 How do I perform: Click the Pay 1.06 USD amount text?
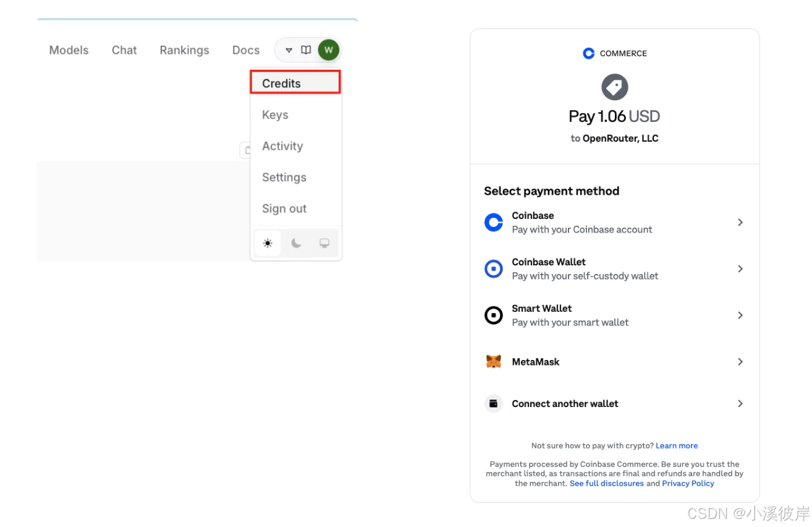(x=614, y=116)
